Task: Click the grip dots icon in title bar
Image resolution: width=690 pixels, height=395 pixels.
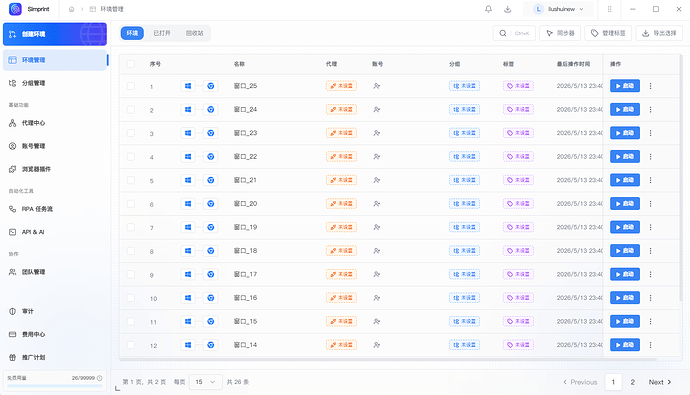Action: pyautogui.click(x=609, y=9)
